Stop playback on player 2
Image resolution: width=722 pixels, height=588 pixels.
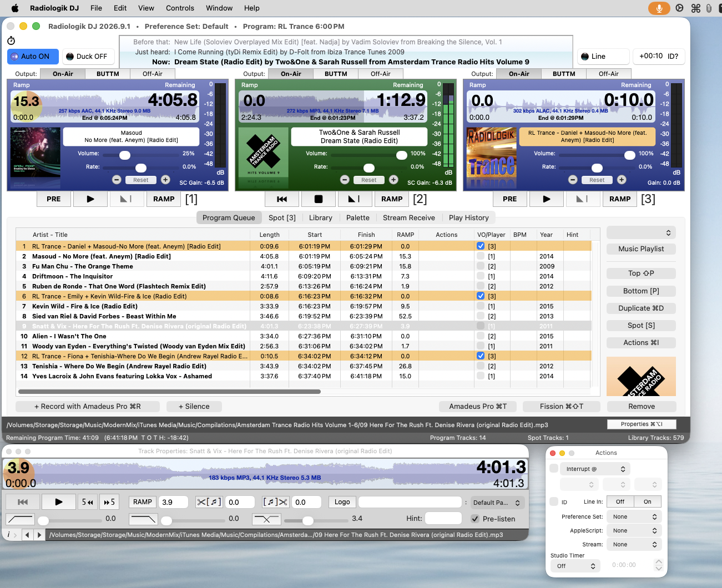point(319,199)
